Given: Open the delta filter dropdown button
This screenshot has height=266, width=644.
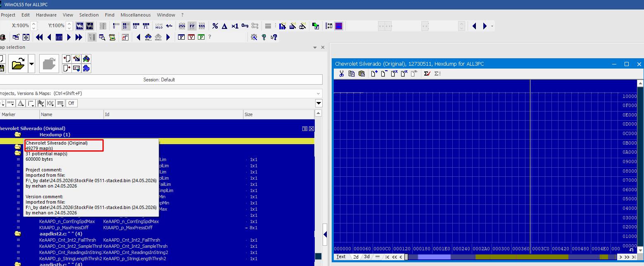Looking at the screenshot, I should [x=21, y=103].
